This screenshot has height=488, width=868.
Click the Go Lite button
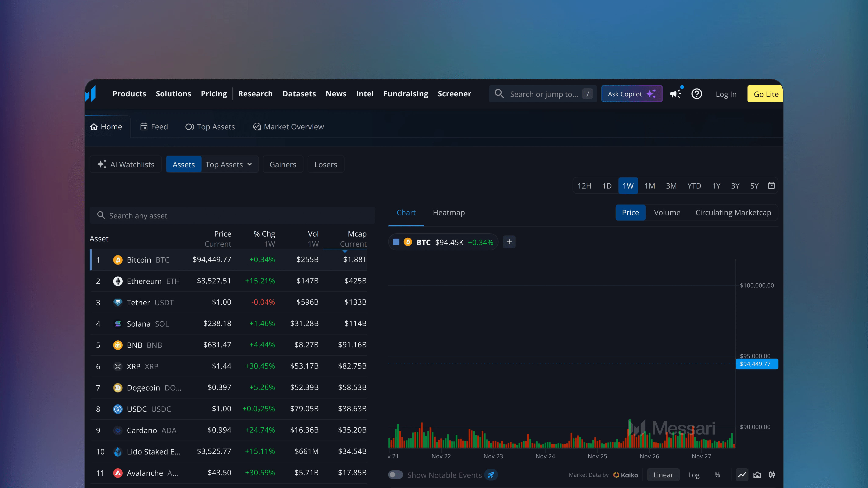click(765, 94)
